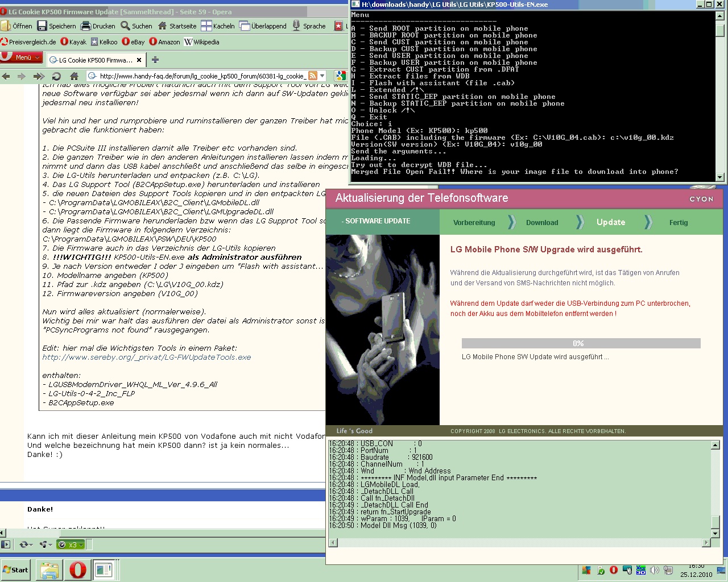This screenshot has height=582, width=728.
Task: Click the 'Merged File Open Fail!!' console line
Action: coord(515,172)
